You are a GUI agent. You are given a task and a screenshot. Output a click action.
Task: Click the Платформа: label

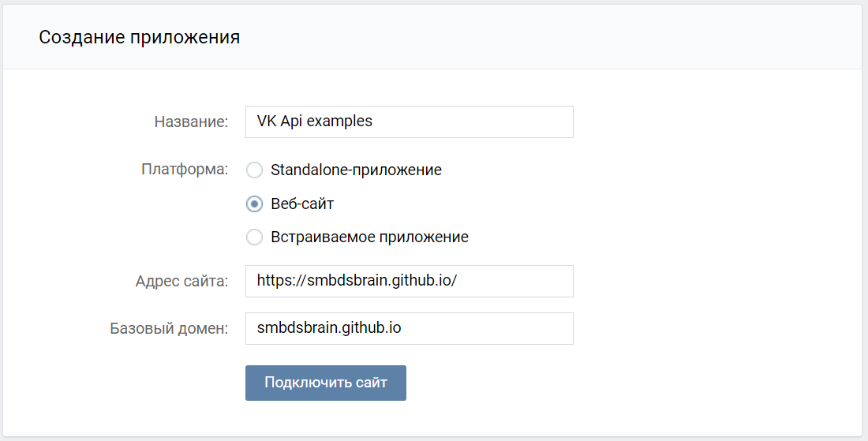click(x=185, y=169)
